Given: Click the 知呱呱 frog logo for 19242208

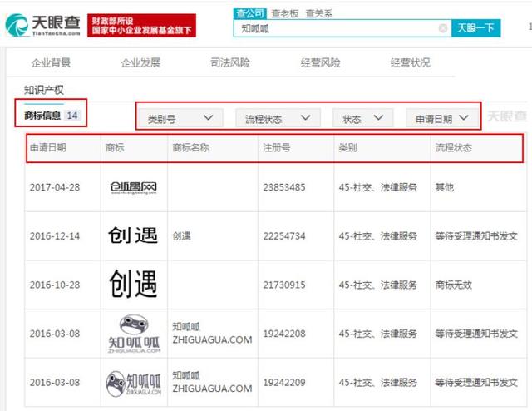Looking at the screenshot, I should coord(134,334).
